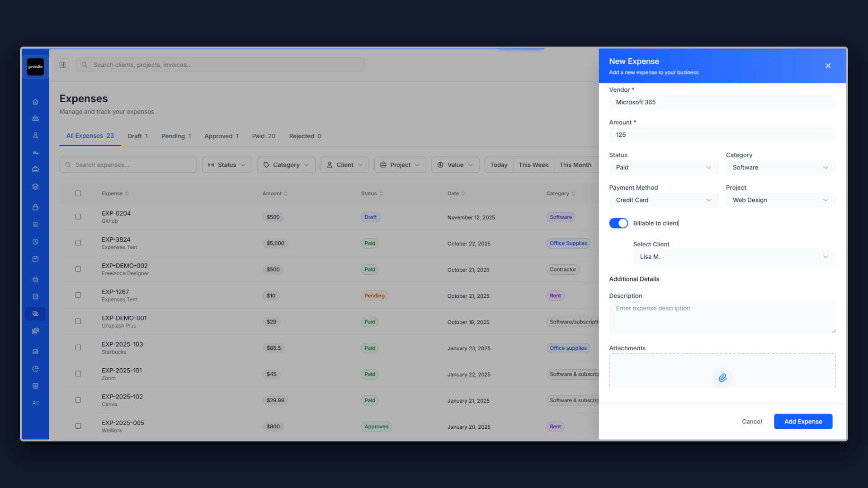Screen dimensions: 868x488
Task: Check the select-all expenses checkbox in header
Action: [78, 193]
